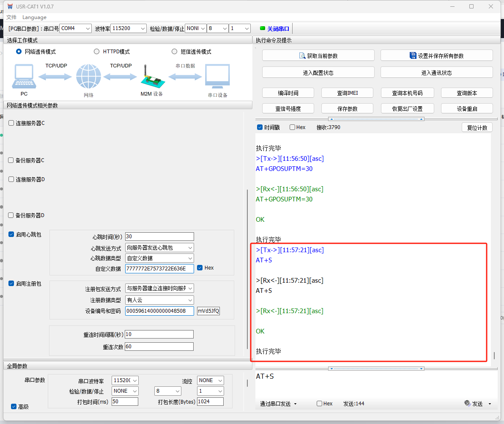The image size is (504, 424).
Task: Open the 串口号 COM4 dropdown
Action: click(x=76, y=28)
